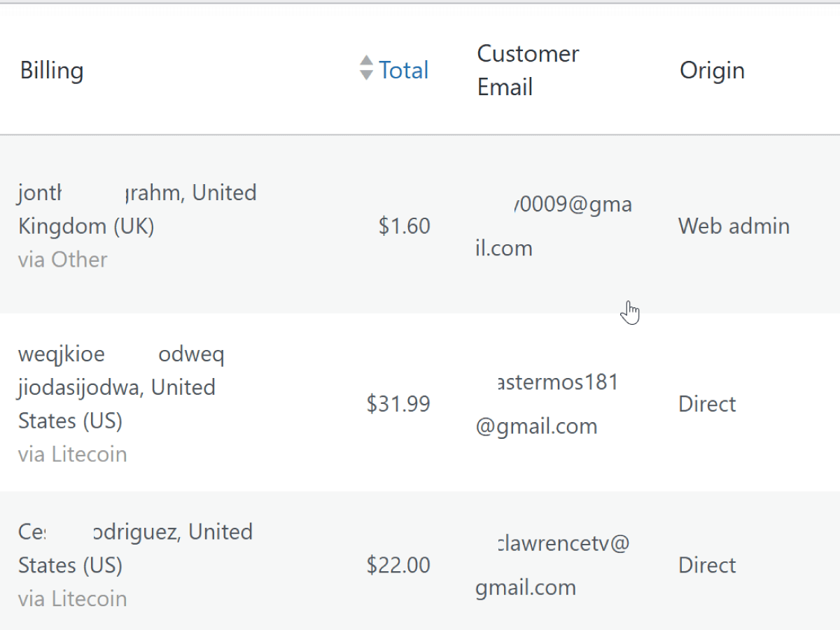Screen dimensions: 840x630
Task: Open the order row totaling $1.60
Action: (420, 225)
